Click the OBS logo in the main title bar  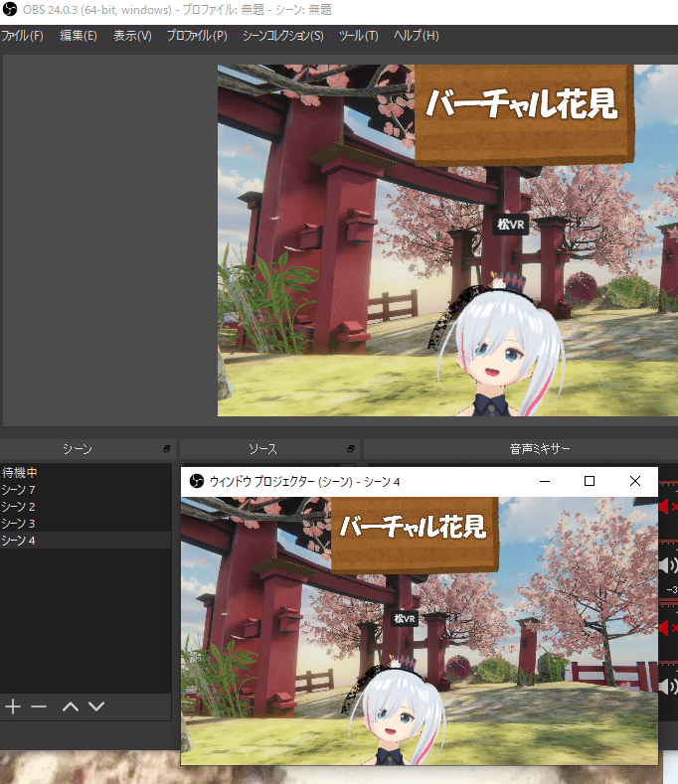coord(10,10)
